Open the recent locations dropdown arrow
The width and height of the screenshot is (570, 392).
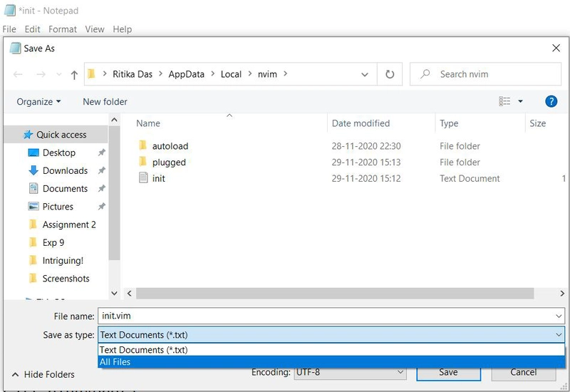pyautogui.click(x=59, y=75)
